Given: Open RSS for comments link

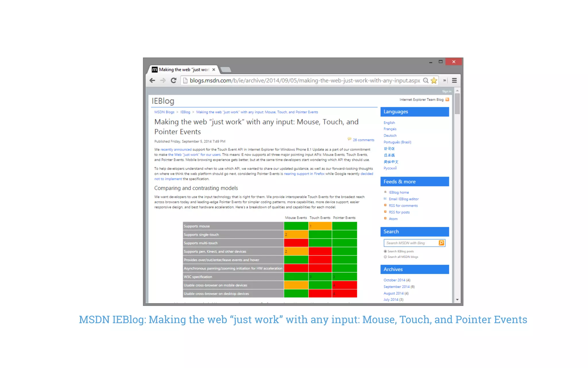Looking at the screenshot, I should [x=403, y=206].
